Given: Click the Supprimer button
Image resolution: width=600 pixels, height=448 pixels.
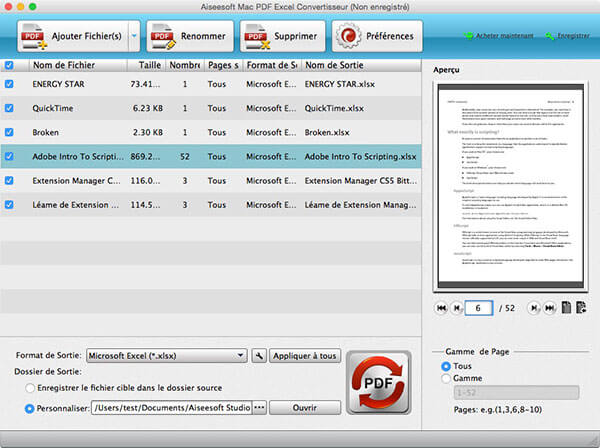Looking at the screenshot, I should [x=282, y=36].
